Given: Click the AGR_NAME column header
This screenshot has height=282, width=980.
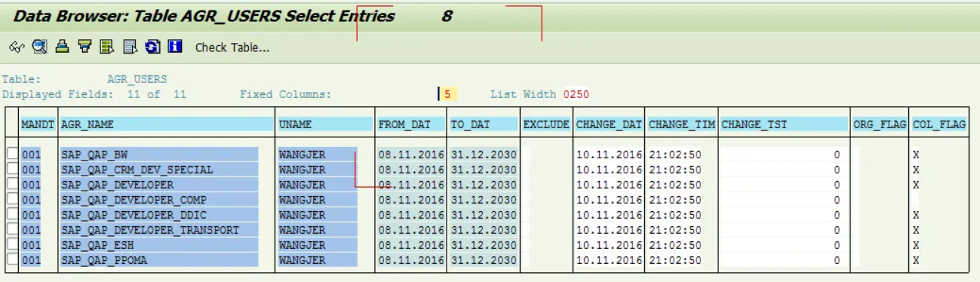Looking at the screenshot, I should pyautogui.click(x=167, y=124).
